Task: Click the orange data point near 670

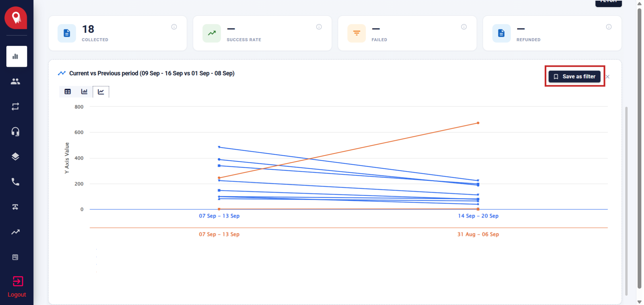Action: [478, 123]
